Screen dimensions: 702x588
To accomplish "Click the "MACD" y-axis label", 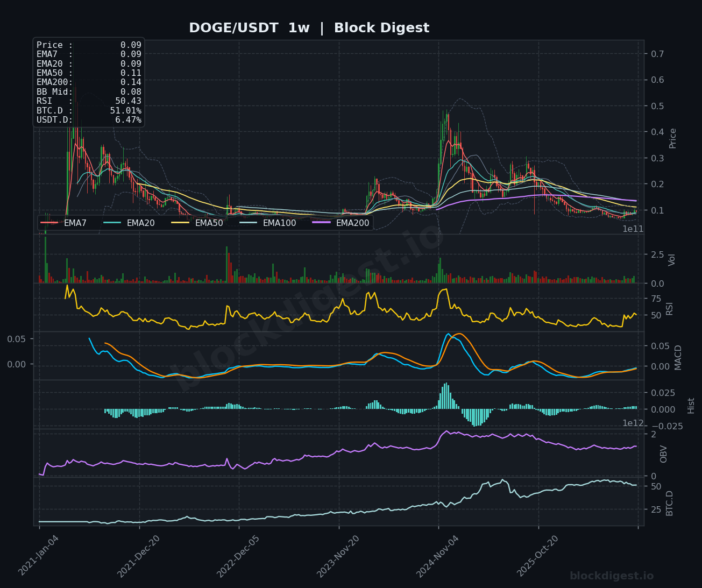I will [678, 357].
